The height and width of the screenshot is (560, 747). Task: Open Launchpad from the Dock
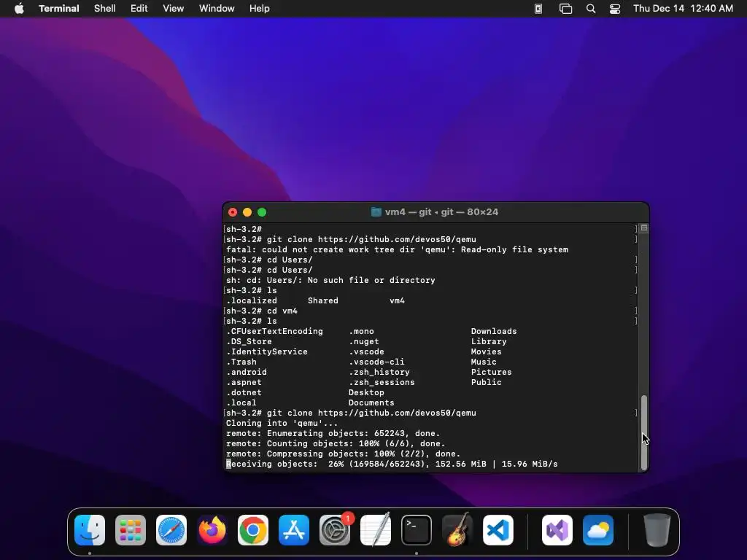point(131,530)
